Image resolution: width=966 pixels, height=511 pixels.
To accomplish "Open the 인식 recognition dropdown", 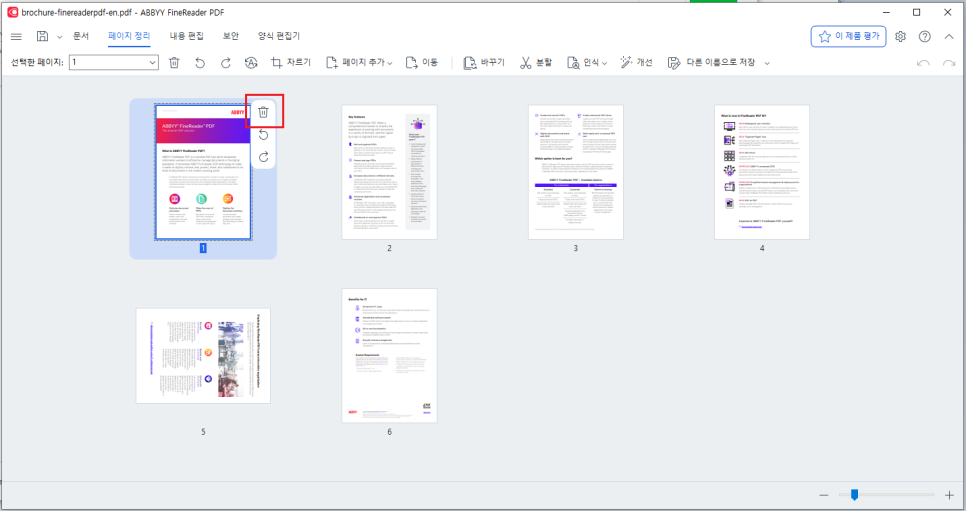I will coord(586,62).
